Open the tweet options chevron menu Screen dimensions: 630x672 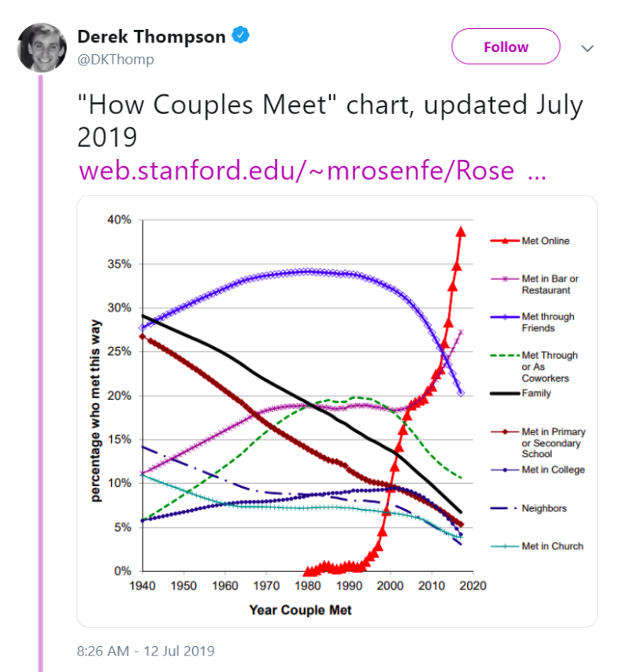[587, 48]
